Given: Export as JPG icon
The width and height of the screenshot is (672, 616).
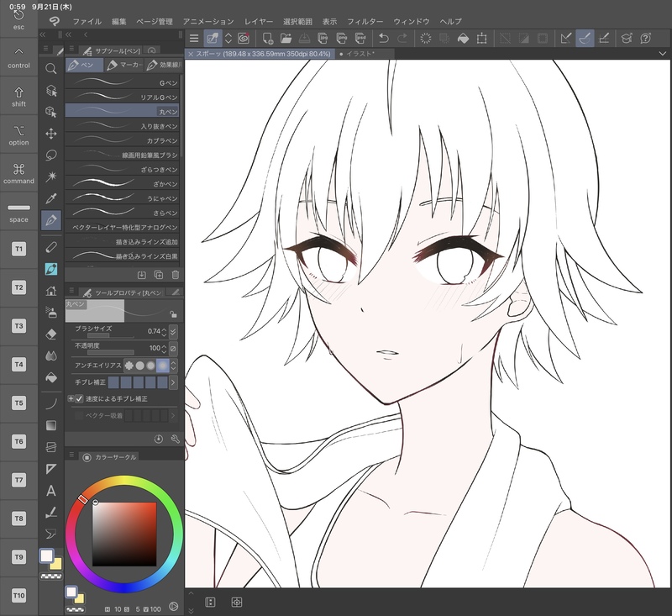Looking at the screenshot, I should [323, 39].
